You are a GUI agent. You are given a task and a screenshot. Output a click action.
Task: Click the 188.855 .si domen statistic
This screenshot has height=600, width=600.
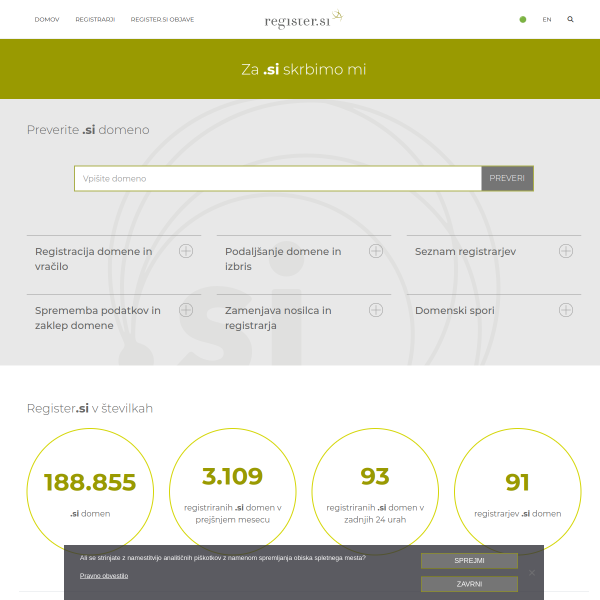coord(90,492)
